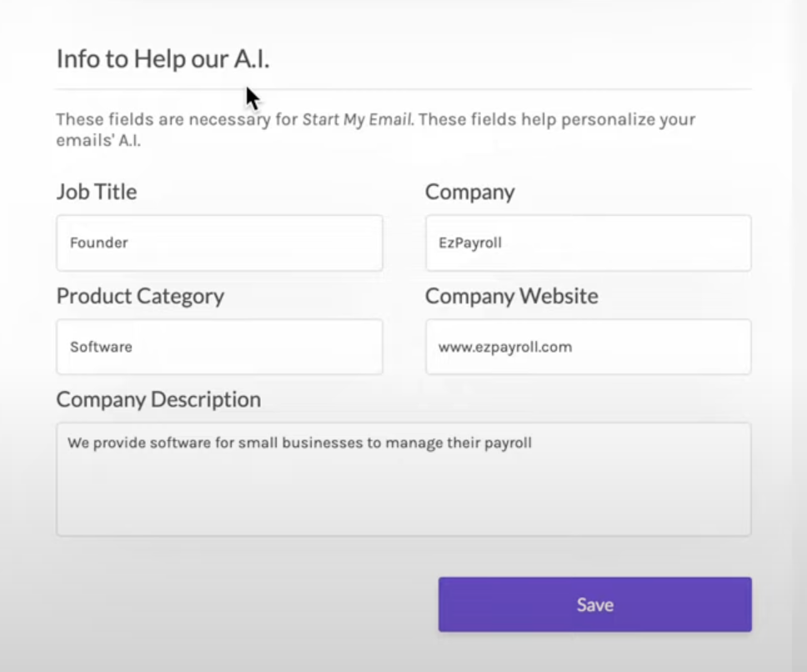This screenshot has height=672, width=807.
Task: Select the text 'Founder' in Job Title
Action: 99,243
